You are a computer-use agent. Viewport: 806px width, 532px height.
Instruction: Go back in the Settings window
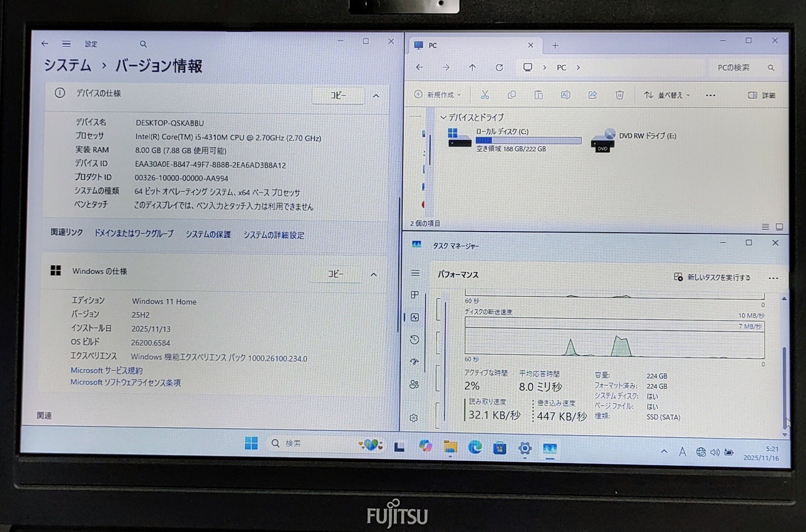pyautogui.click(x=45, y=44)
